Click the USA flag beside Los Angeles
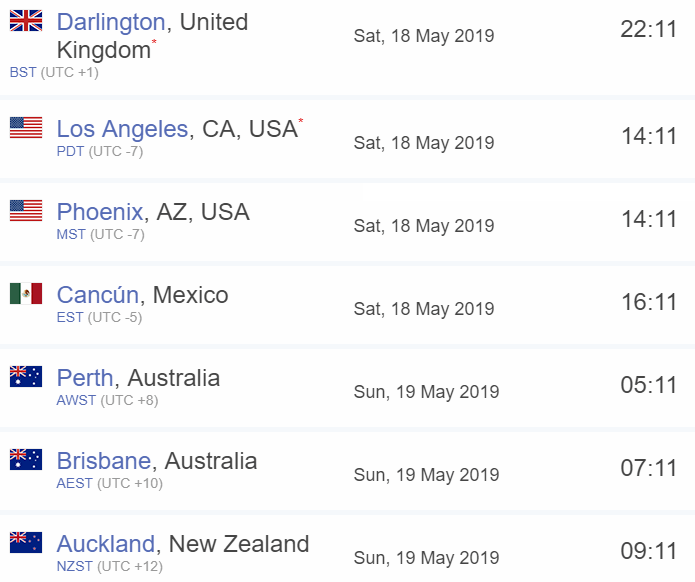Image resolution: width=695 pixels, height=582 pixels. pyautogui.click(x=26, y=128)
